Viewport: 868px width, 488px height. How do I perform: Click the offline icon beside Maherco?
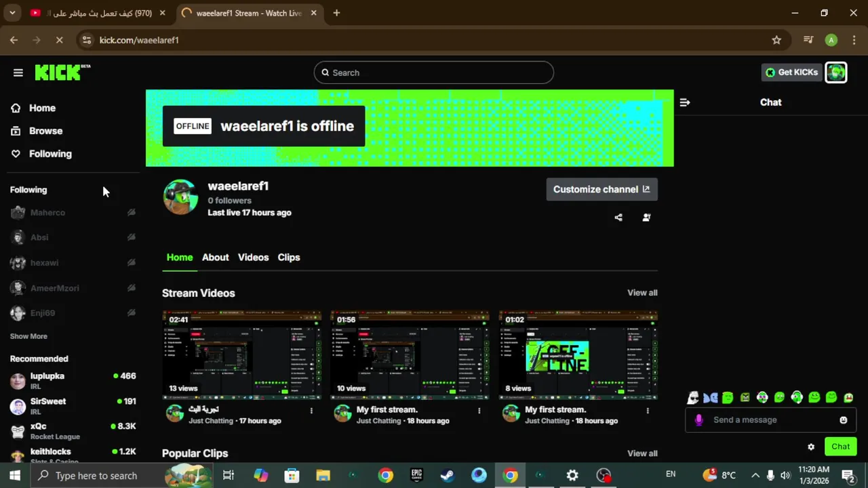point(132,213)
